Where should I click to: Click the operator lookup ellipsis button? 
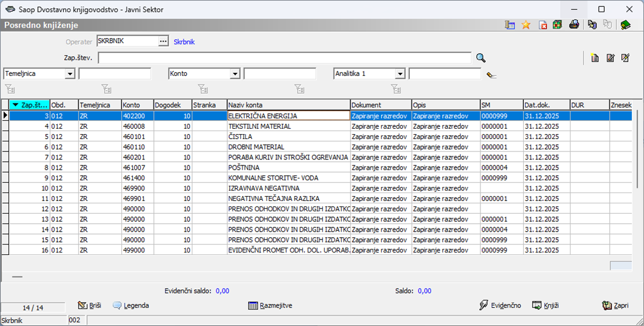coord(162,41)
